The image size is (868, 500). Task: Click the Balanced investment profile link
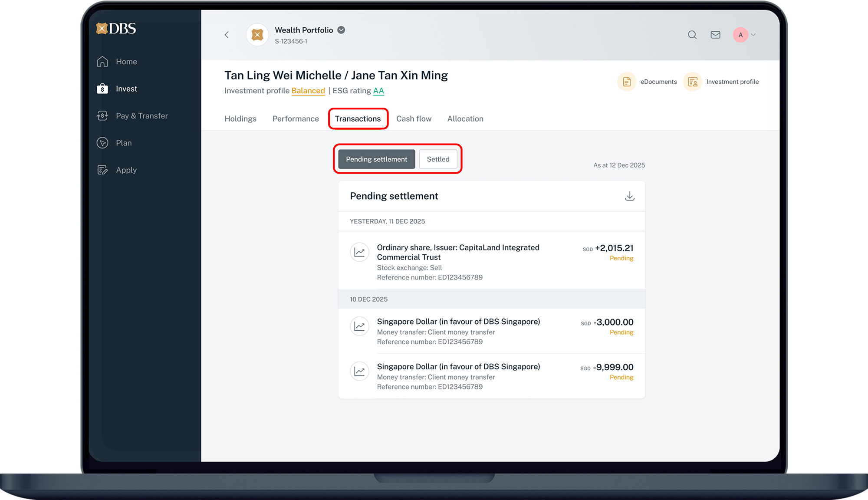pyautogui.click(x=308, y=91)
